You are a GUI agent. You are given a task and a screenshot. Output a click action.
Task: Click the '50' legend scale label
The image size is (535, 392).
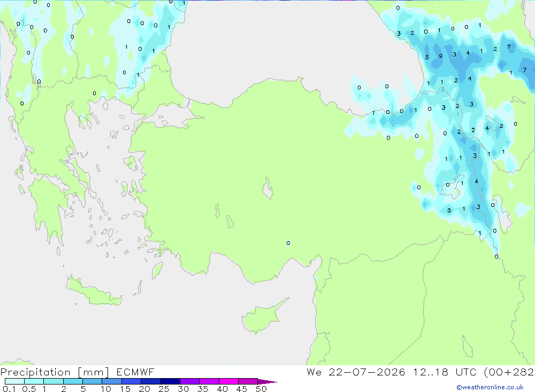(x=261, y=389)
